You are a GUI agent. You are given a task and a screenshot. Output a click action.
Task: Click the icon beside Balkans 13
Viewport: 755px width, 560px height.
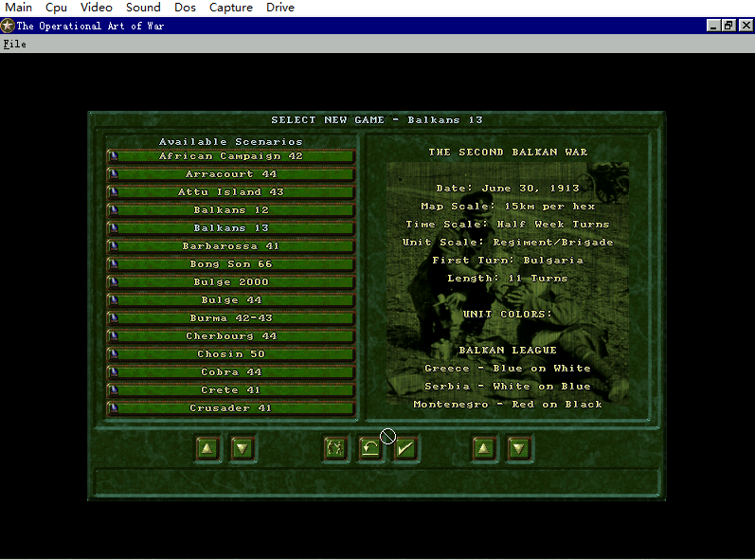[114, 227]
